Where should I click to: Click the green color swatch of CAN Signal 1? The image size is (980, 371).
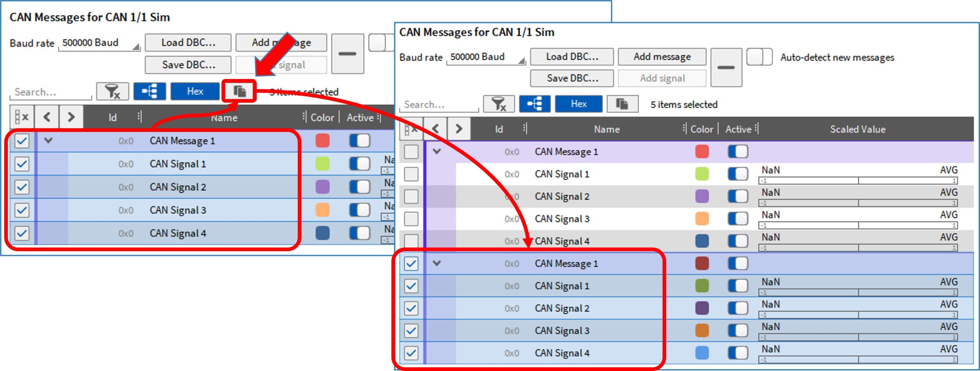click(702, 174)
